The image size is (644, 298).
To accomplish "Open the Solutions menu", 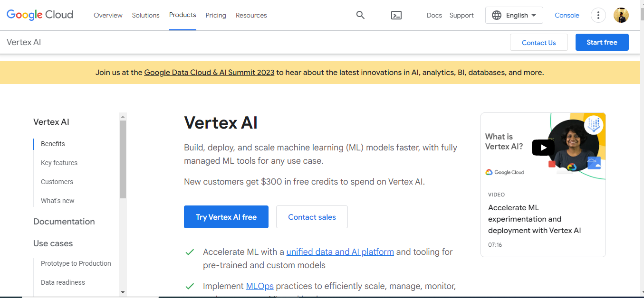I will point(146,15).
